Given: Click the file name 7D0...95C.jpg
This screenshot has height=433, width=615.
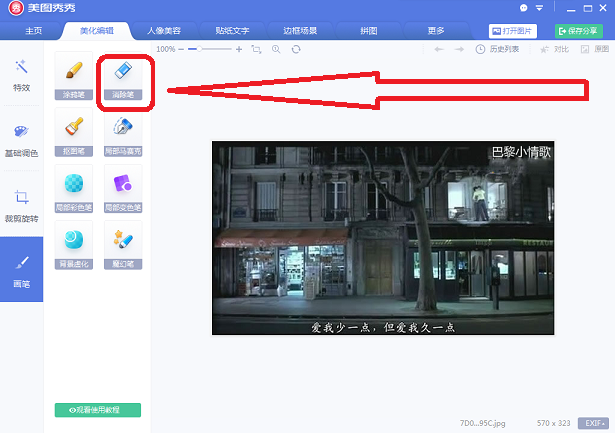Looking at the screenshot, I should click(x=482, y=423).
